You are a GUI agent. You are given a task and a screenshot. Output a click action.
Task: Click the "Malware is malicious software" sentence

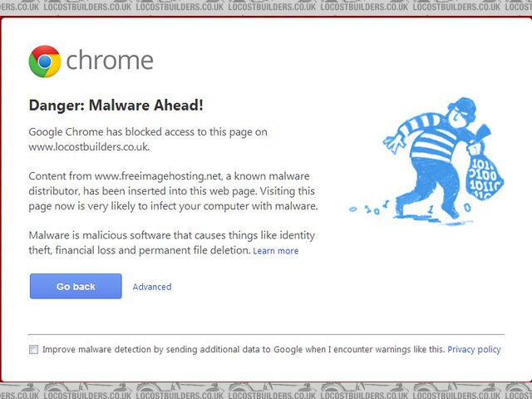pos(171,235)
